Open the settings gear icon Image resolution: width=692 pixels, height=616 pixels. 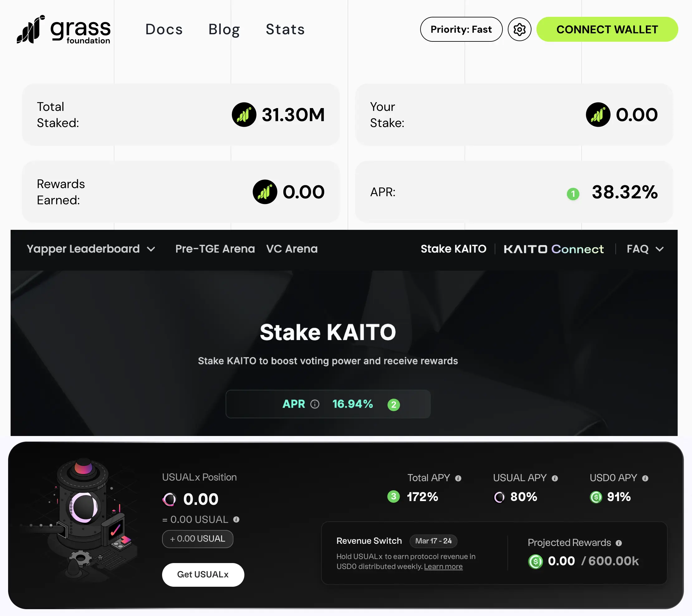point(519,30)
